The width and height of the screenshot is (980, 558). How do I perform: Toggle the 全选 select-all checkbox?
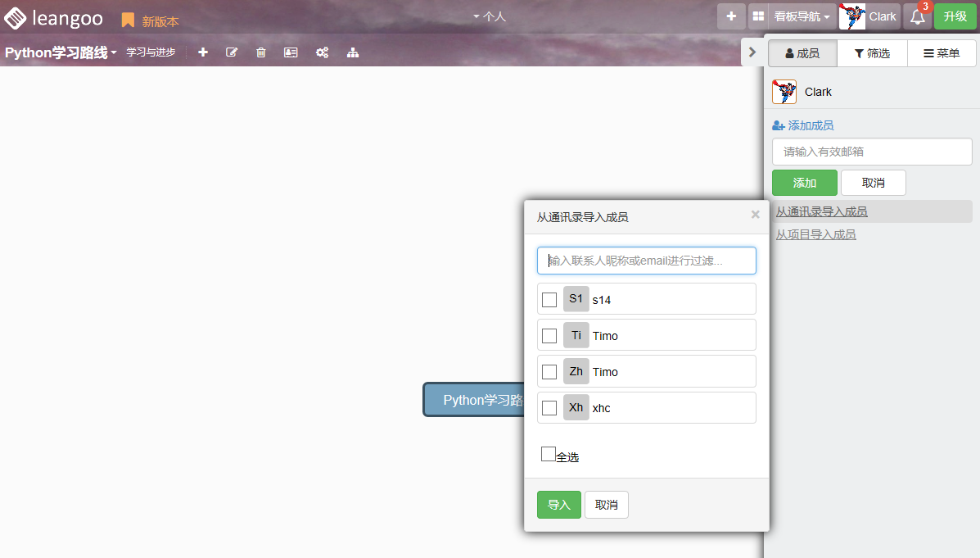[x=549, y=454]
